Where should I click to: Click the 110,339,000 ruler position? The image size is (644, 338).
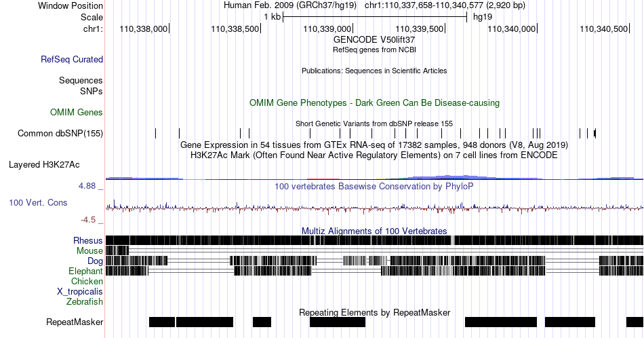coord(327,29)
